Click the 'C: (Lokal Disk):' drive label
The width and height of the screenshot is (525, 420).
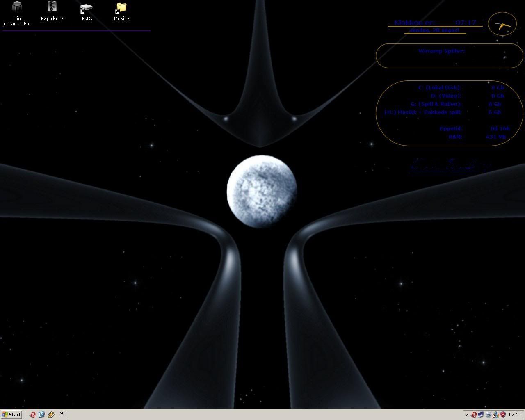tap(440, 87)
